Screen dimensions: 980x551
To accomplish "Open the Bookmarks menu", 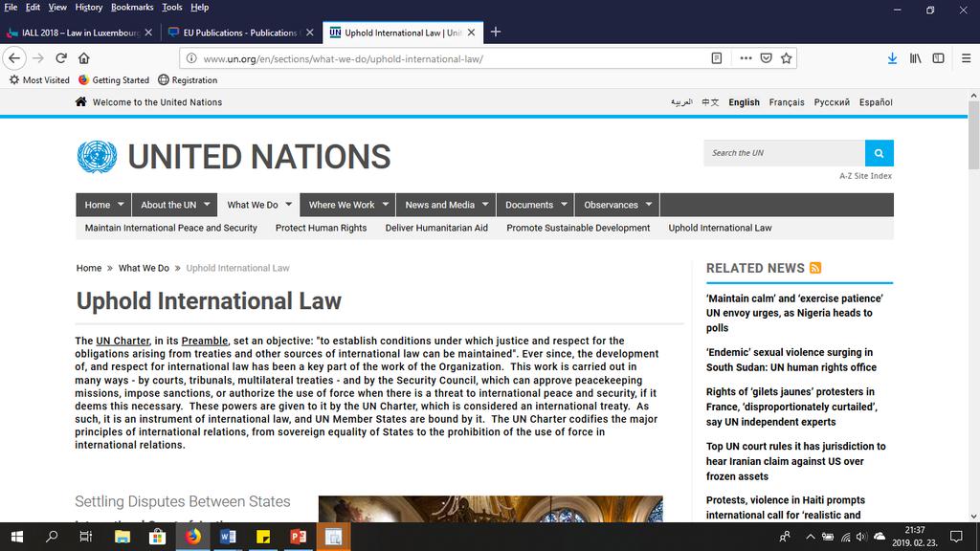I will 132,8.
